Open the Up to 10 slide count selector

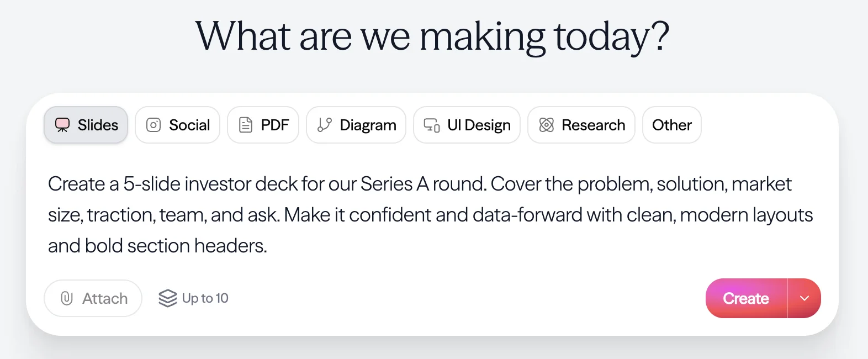tap(193, 298)
